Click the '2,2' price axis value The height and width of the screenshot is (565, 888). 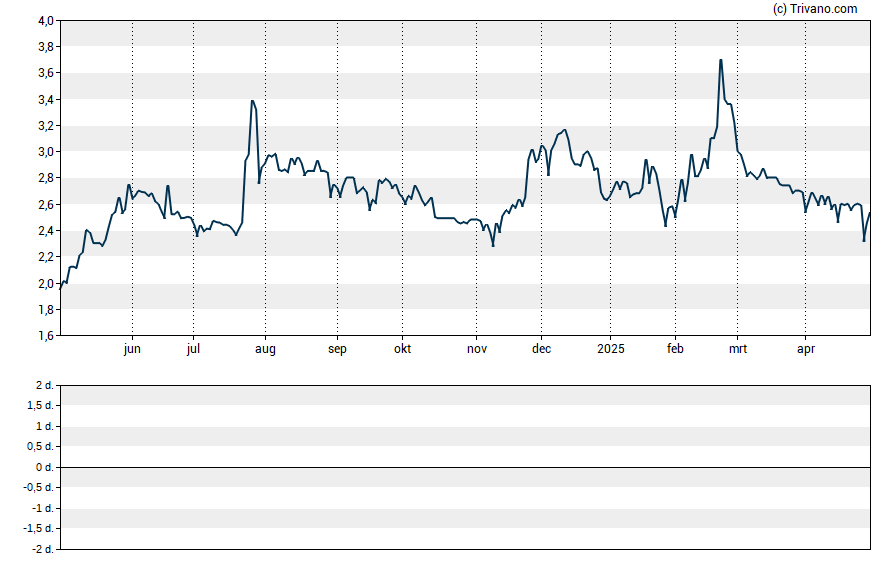[x=46, y=257]
